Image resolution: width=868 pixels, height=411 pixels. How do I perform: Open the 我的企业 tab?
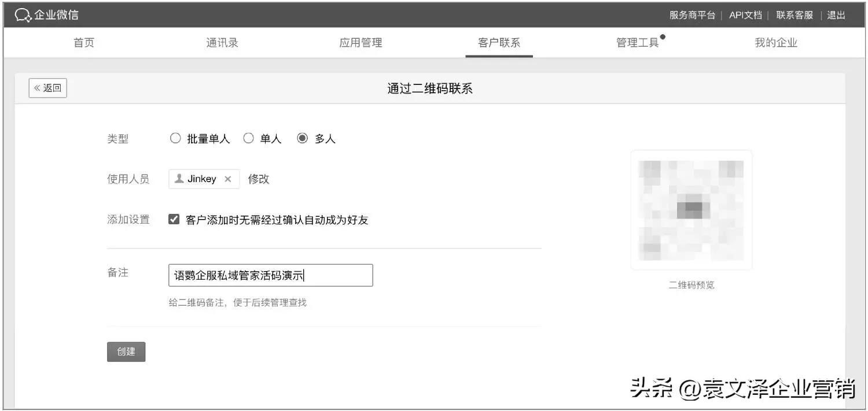(x=776, y=43)
